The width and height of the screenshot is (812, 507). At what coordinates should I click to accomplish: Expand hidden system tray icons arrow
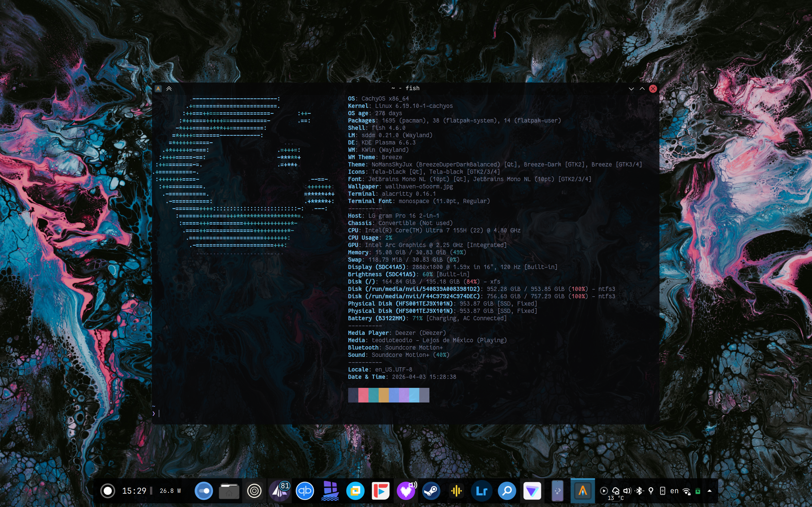pos(709,491)
